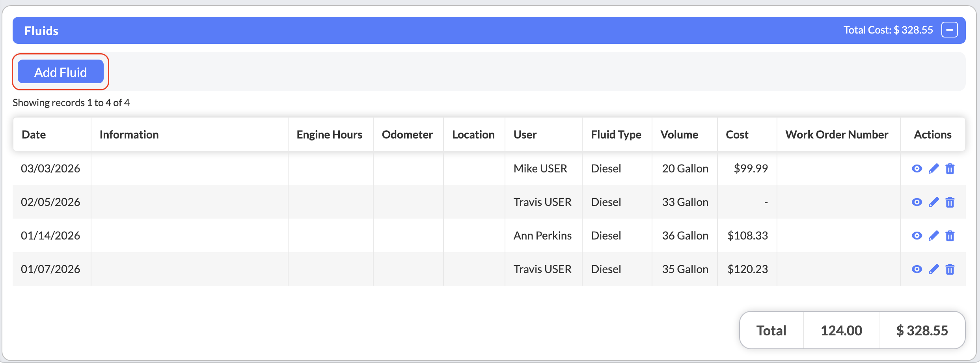Delete the 03/03/2026 fluid record
This screenshot has height=363, width=980.
point(950,168)
